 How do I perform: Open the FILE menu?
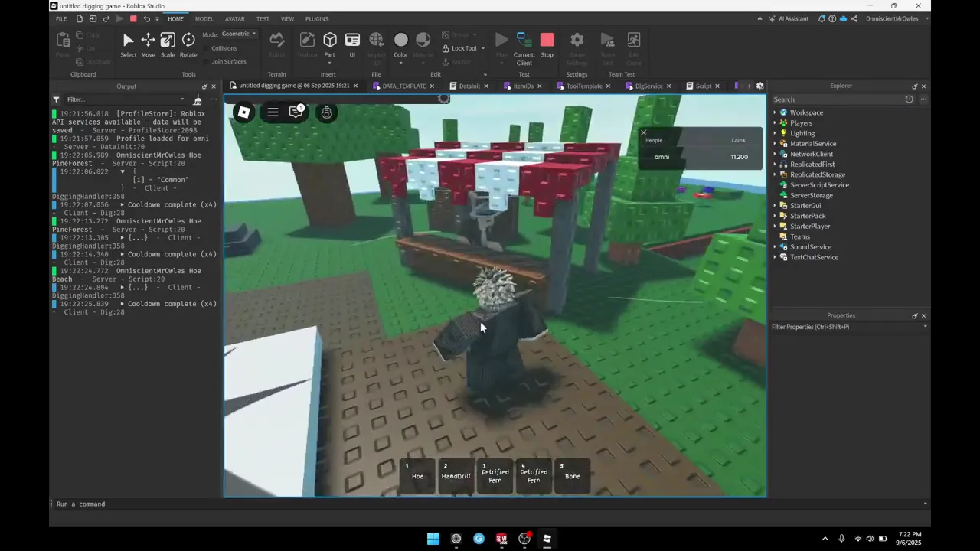[61, 18]
